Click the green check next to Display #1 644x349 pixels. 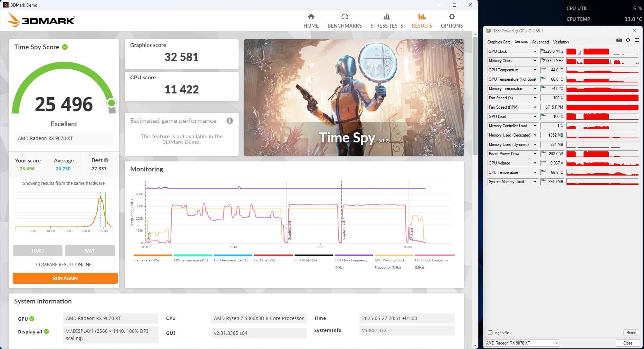[x=46, y=331]
